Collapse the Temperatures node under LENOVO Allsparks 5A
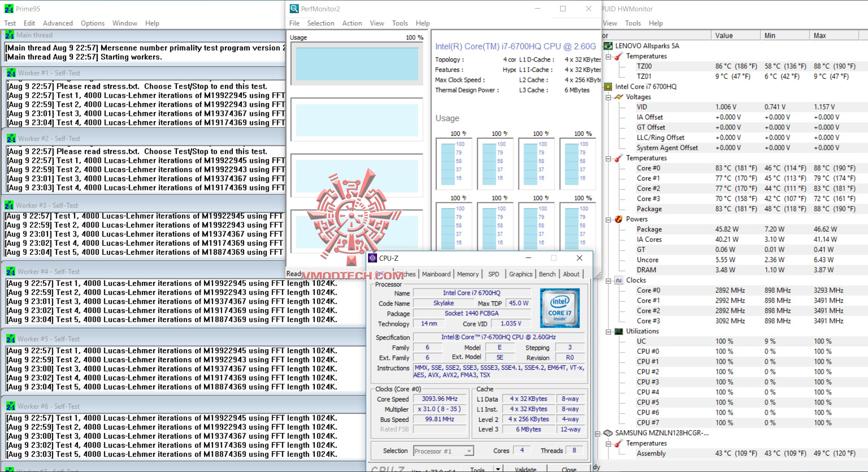This screenshot has height=472, width=868. coord(609,57)
